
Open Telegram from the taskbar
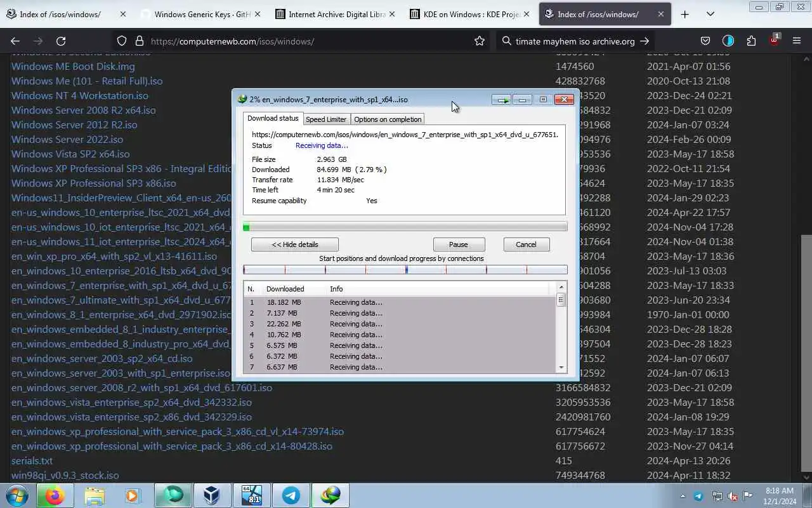pos(291,495)
